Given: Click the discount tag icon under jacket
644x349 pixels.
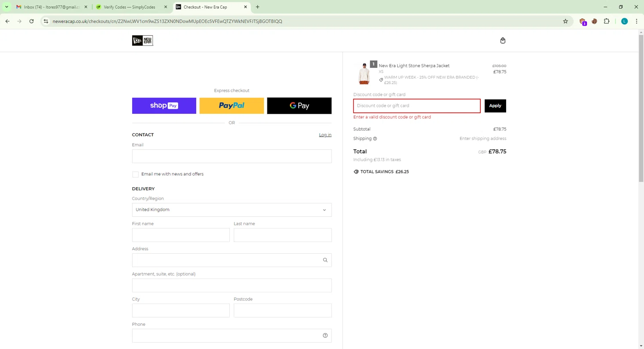Looking at the screenshot, I should pos(381,80).
